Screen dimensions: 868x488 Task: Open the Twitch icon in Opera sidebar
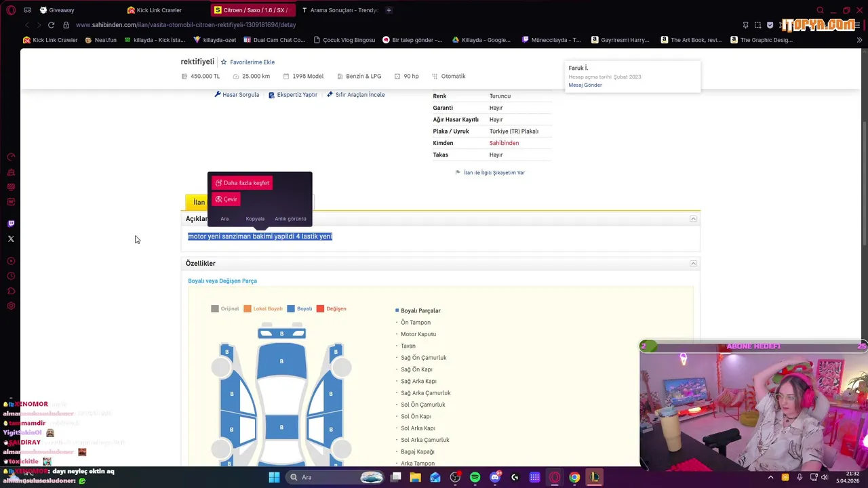click(x=11, y=224)
